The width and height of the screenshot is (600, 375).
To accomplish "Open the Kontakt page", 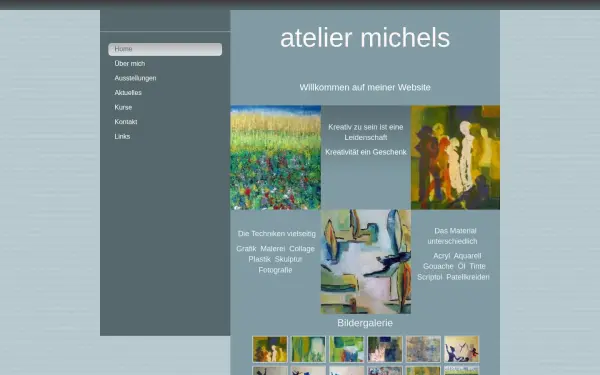I will (126, 122).
